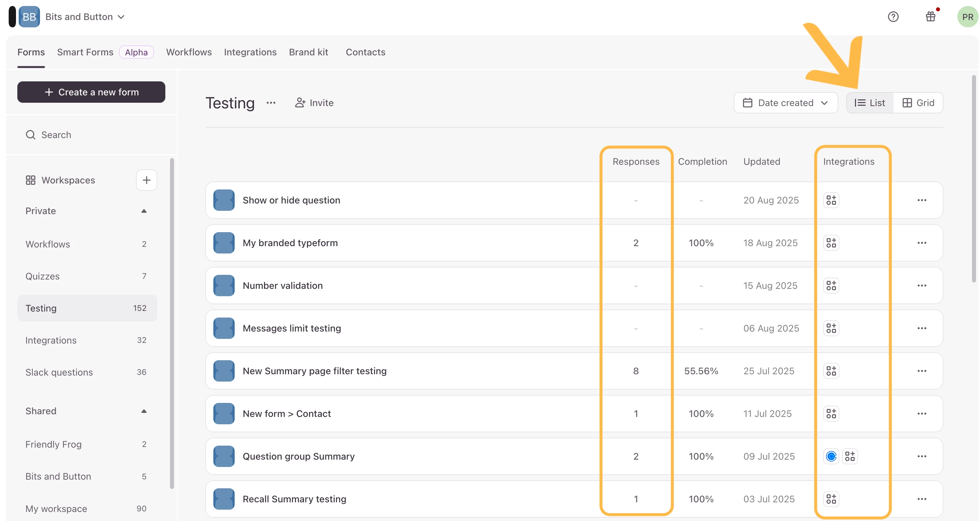Open the gift box notifications icon
Screen dimensions: 980x521
(x=931, y=17)
